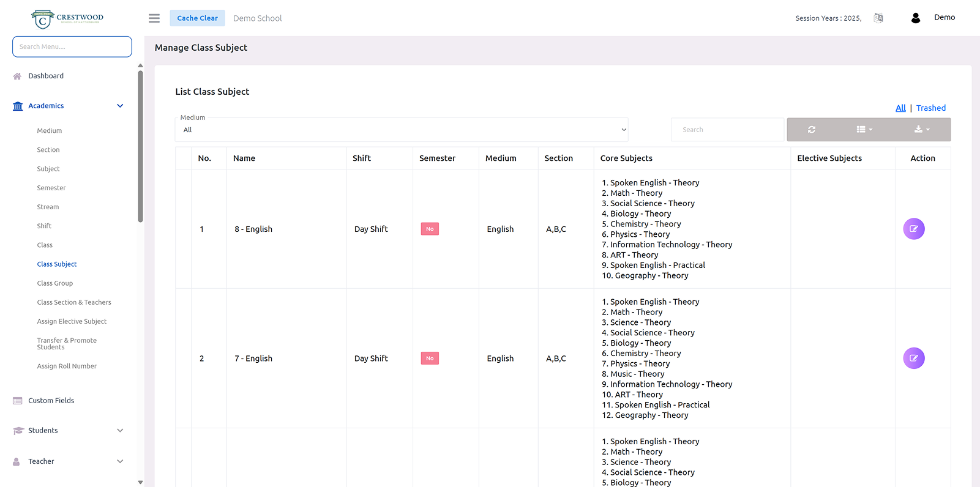The width and height of the screenshot is (980, 487).
Task: Open the Demo user profile icon
Action: coord(916,18)
